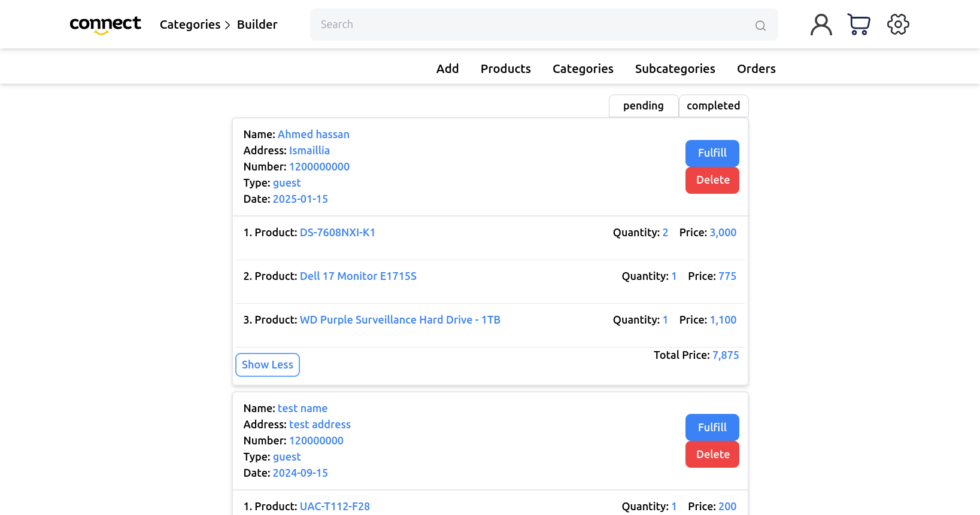Click the phone number 120000000

pos(316,441)
